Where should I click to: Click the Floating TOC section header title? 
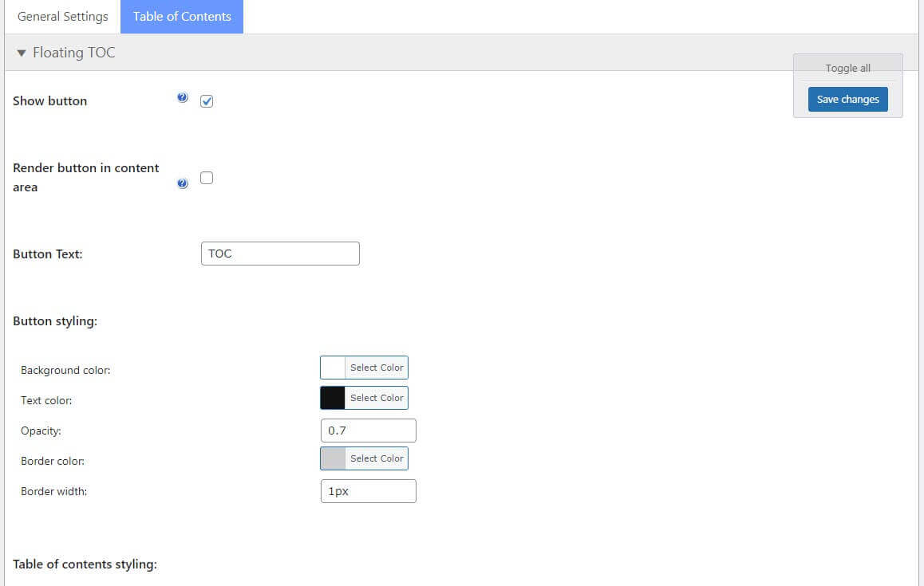(73, 53)
